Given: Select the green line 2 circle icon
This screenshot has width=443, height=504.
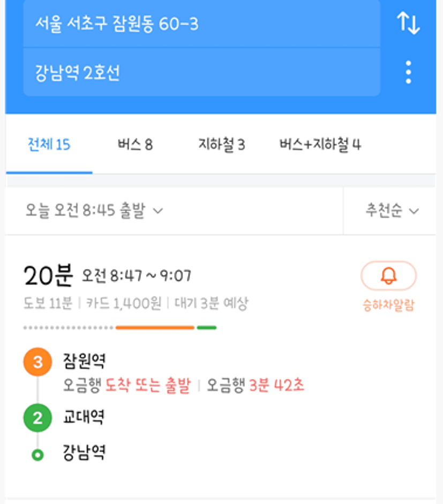Looking at the screenshot, I should (37, 418).
